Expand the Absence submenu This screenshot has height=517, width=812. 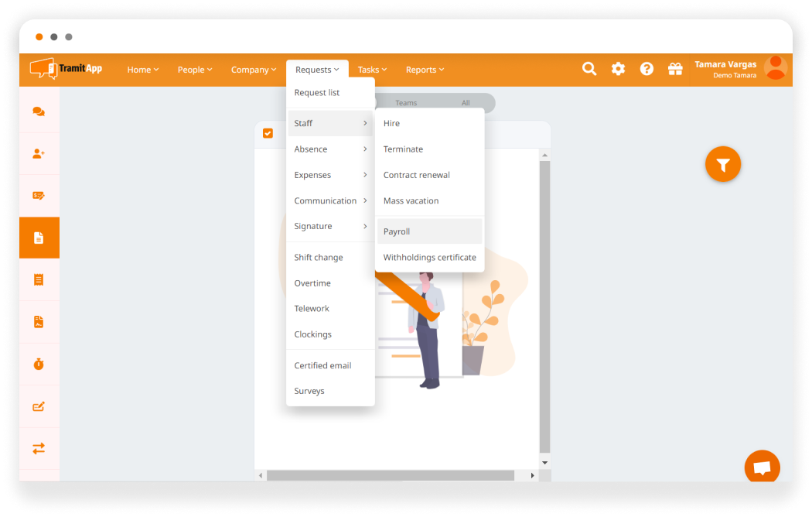coord(330,149)
